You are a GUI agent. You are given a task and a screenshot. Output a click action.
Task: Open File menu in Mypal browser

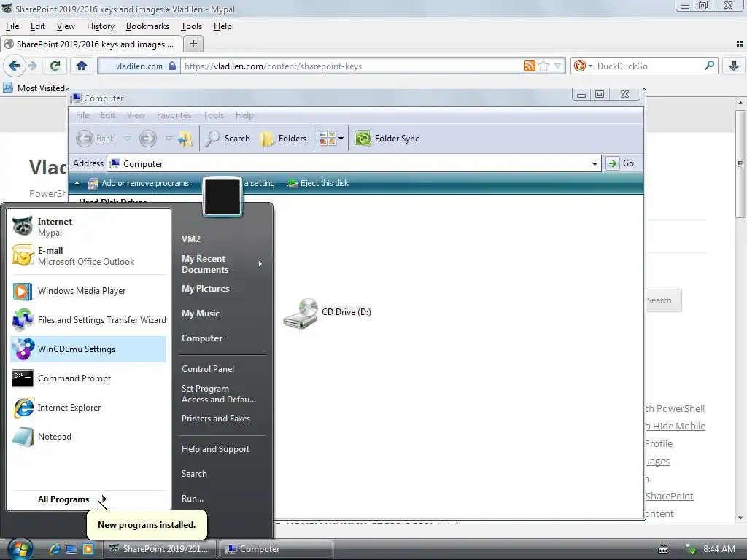pos(12,26)
